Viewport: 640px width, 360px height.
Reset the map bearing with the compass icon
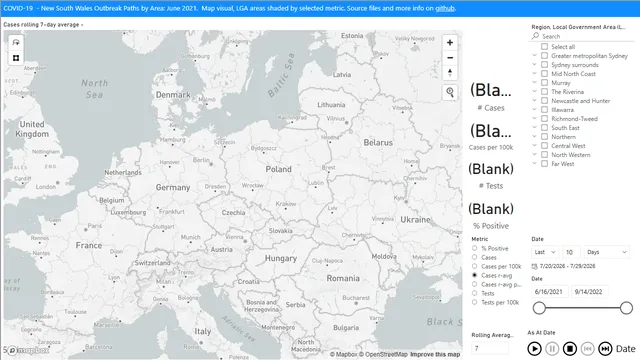pos(450,73)
